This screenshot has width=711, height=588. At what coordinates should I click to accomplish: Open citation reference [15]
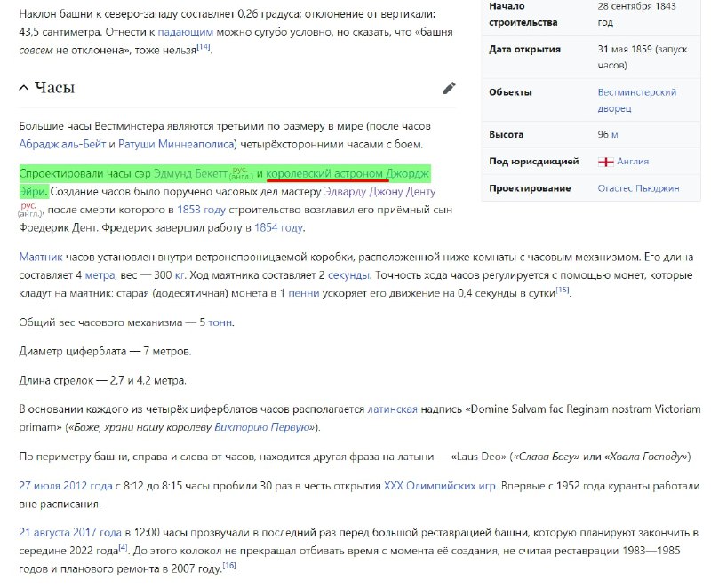(x=563, y=290)
